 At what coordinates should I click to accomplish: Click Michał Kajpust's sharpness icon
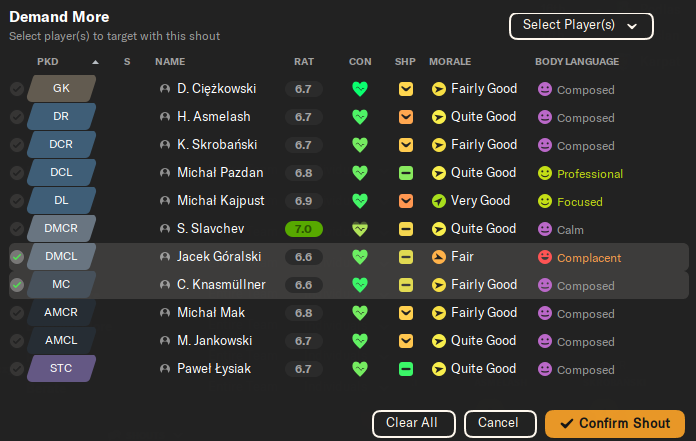[x=405, y=201]
